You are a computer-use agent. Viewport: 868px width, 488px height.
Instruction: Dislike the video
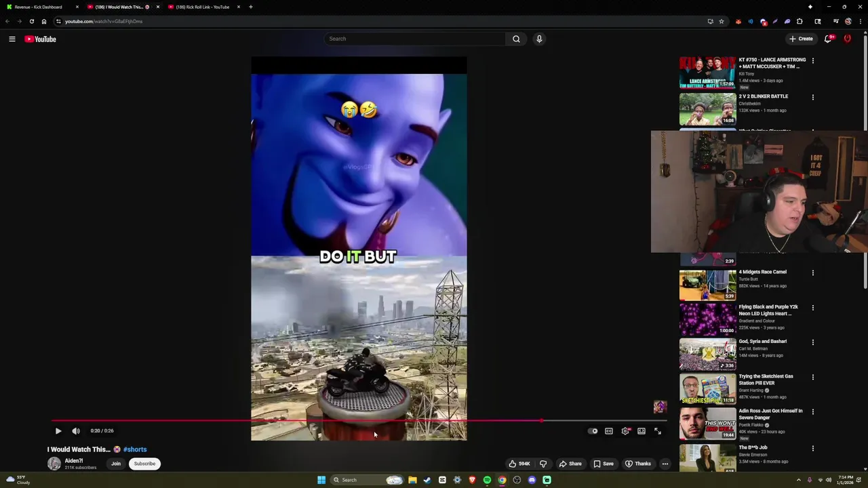pyautogui.click(x=543, y=464)
